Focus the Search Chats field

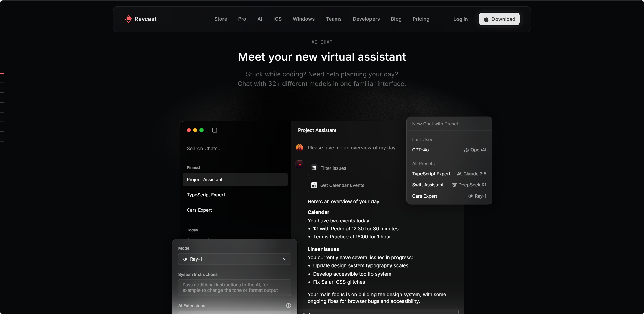pos(235,148)
